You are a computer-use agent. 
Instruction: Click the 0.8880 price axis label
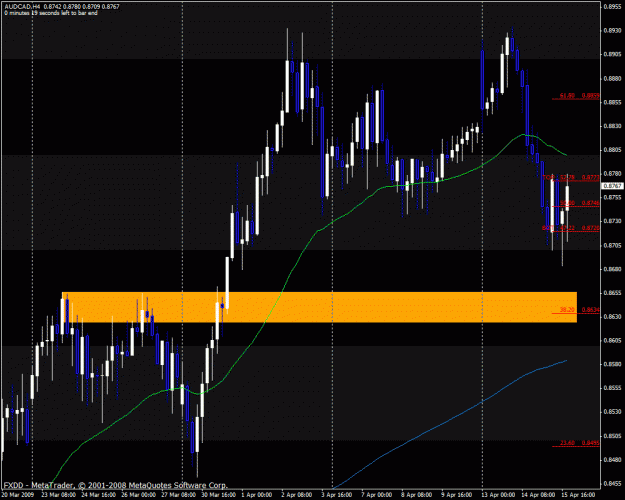point(612,79)
